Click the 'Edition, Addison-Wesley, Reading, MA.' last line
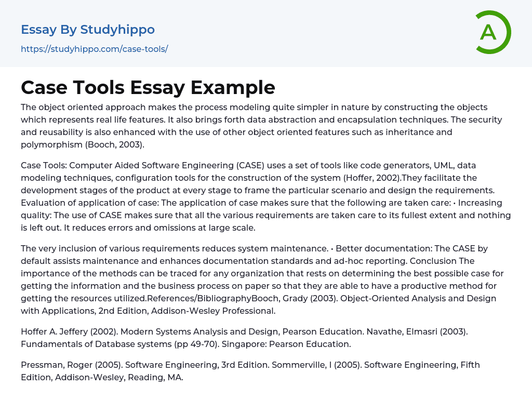Viewport: 532px width, 413px height. tap(102, 377)
